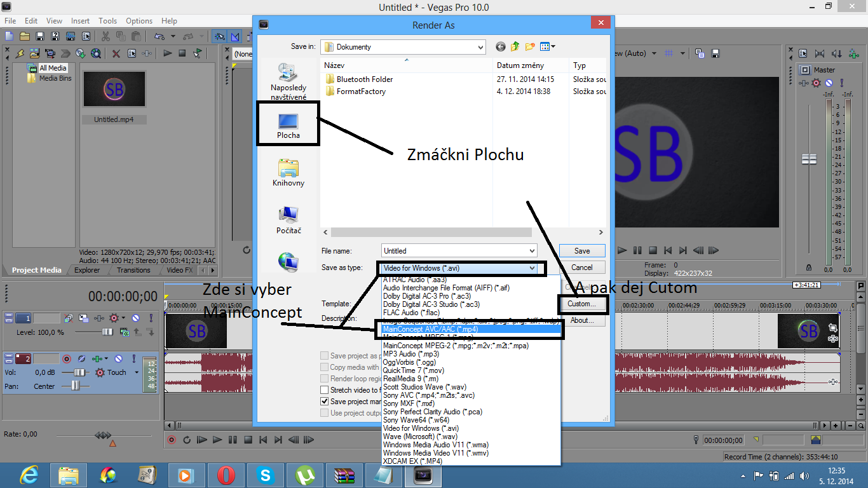Collapse the Save as type dropdown
Image resolution: width=868 pixels, height=488 pixels.
(532, 268)
